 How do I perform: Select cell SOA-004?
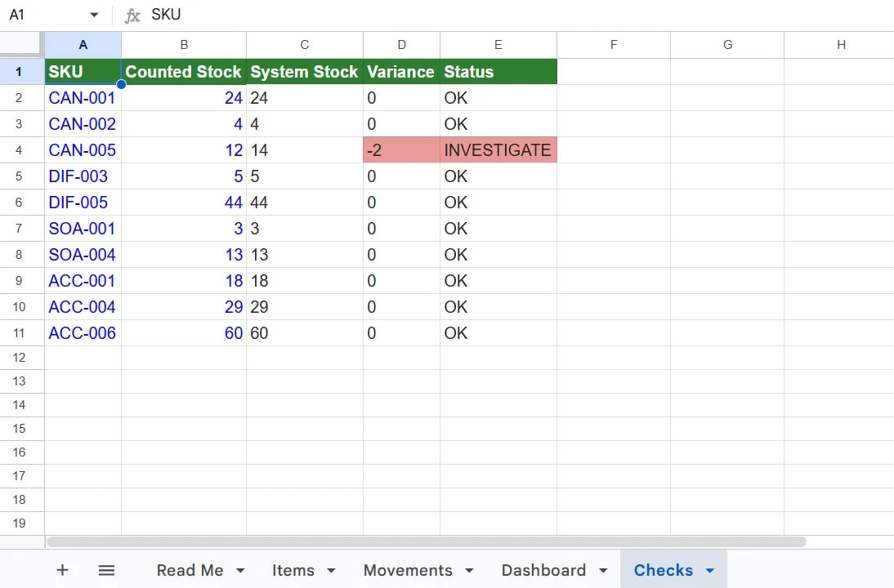(83, 255)
